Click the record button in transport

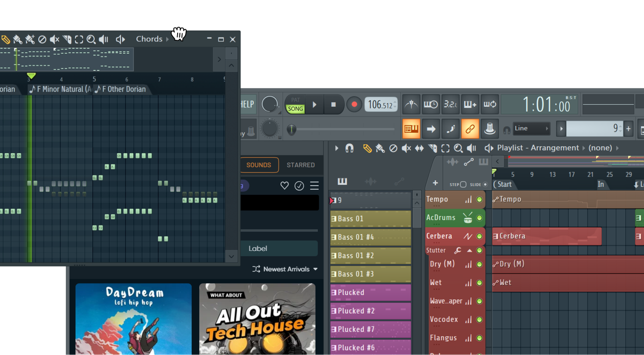click(354, 104)
